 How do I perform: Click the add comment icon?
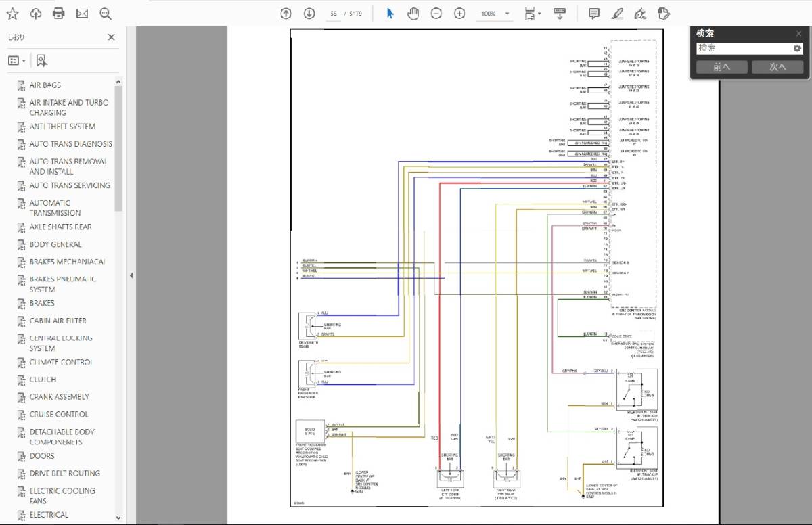click(594, 13)
